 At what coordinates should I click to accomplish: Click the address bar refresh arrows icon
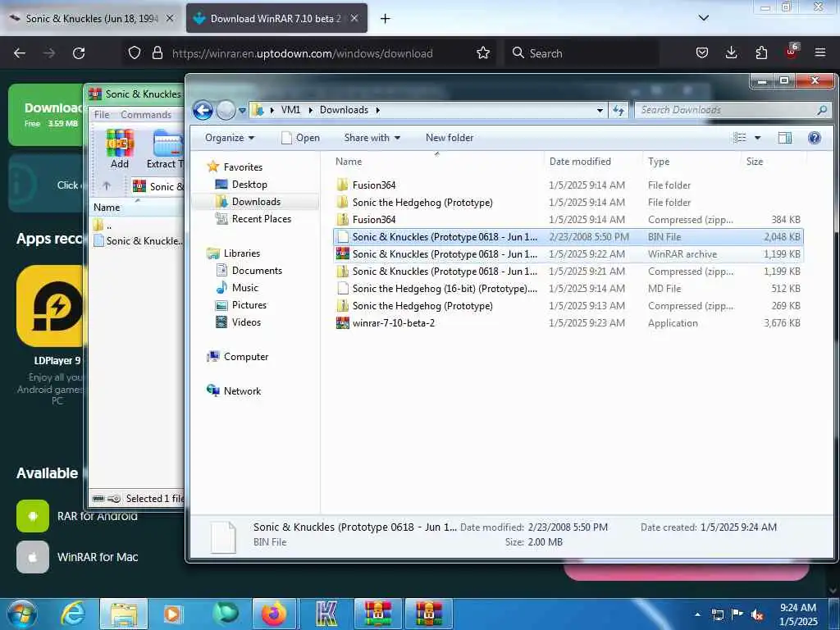point(619,110)
